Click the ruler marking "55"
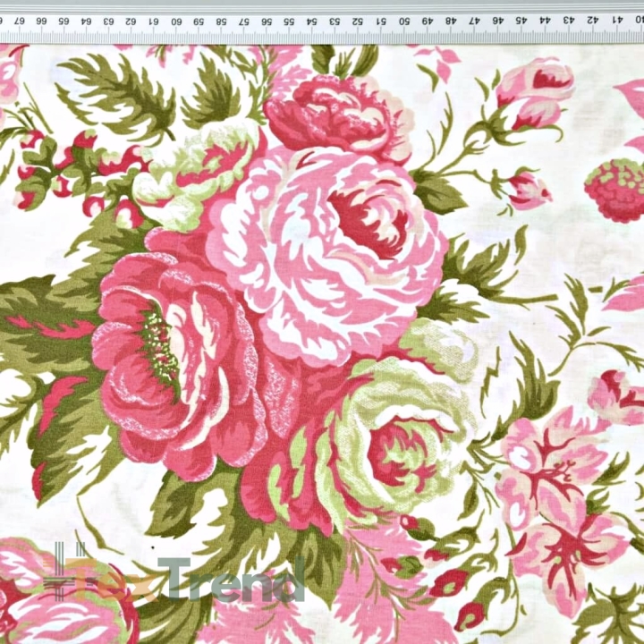Image resolution: width=644 pixels, height=644 pixels. tap(289, 21)
